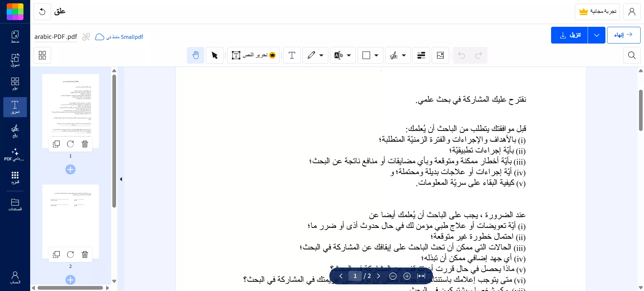Add a page after page 2
Image resolution: width=644 pixels, height=291 pixels.
[x=70, y=280]
